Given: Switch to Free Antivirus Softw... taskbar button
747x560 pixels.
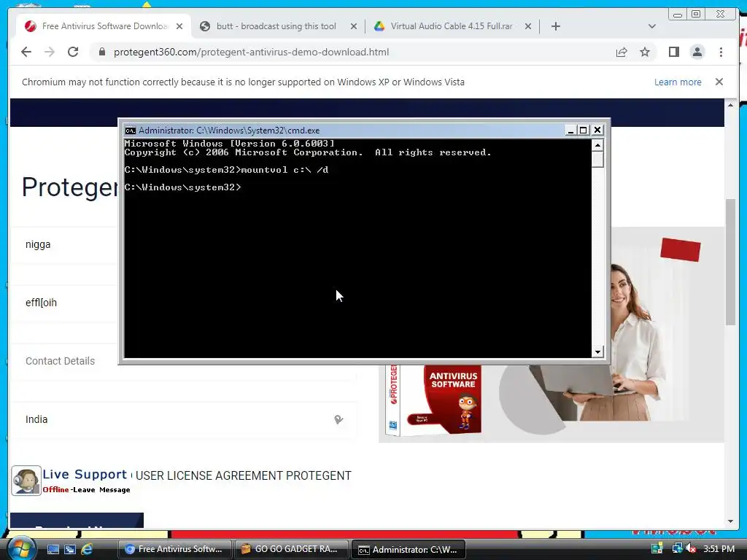Looking at the screenshot, I should pos(174,549).
